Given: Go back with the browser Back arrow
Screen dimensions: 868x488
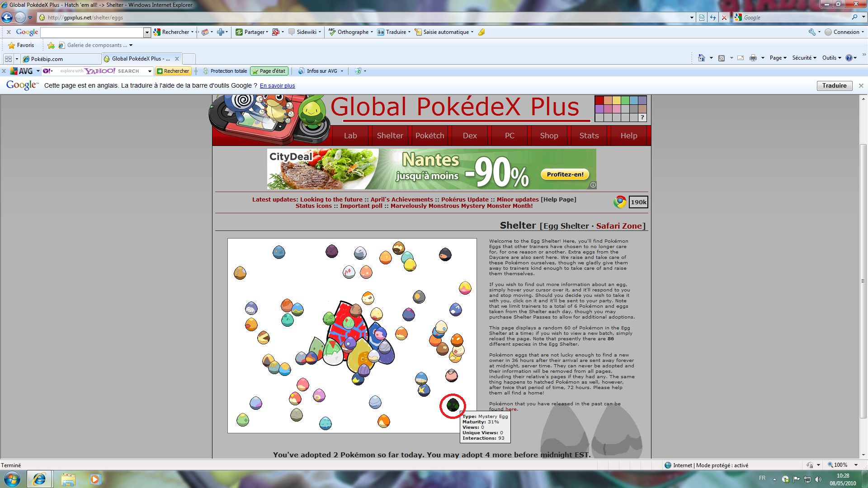Looking at the screenshot, I should (x=7, y=18).
